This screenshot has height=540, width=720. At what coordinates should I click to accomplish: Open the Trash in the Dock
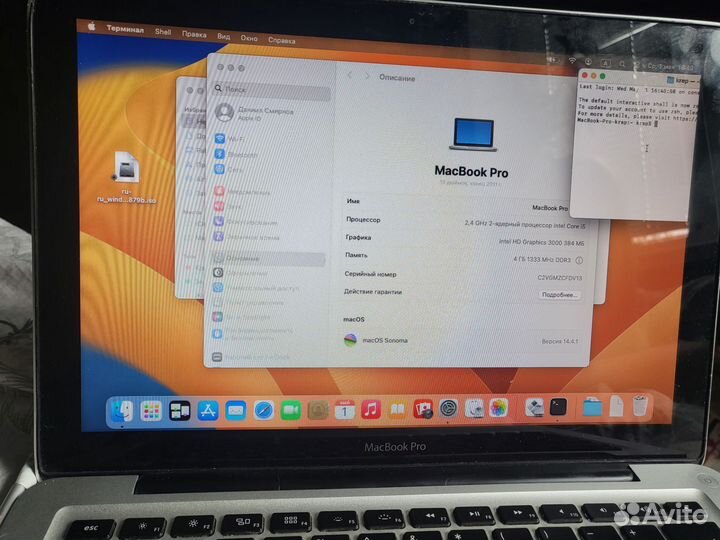point(640,406)
